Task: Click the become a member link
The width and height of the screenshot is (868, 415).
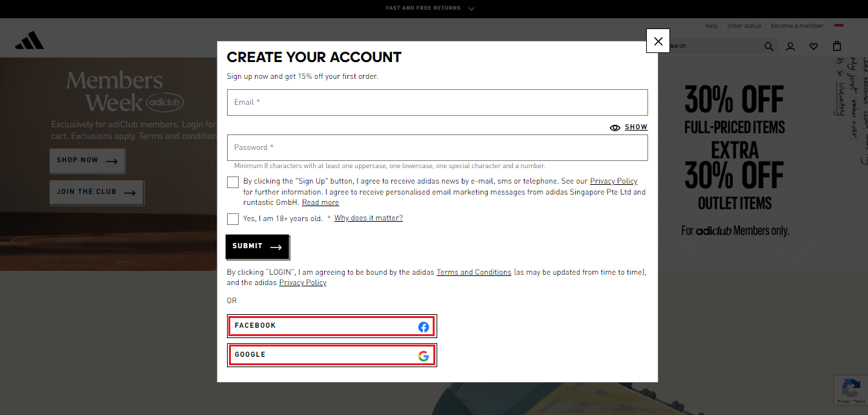Action: coord(797,26)
